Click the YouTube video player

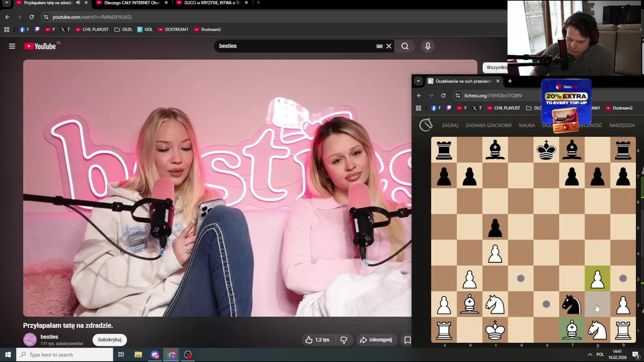pos(217,189)
